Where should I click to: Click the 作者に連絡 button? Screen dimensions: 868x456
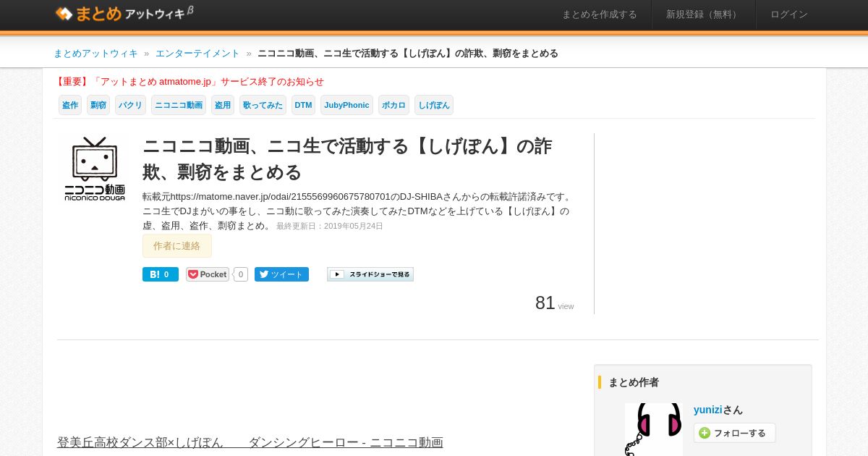(x=177, y=246)
